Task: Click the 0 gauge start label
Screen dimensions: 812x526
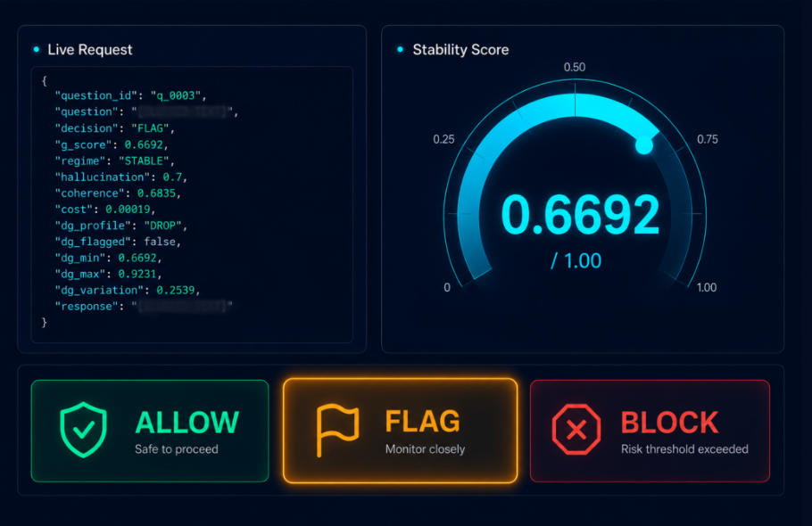Action: point(447,288)
